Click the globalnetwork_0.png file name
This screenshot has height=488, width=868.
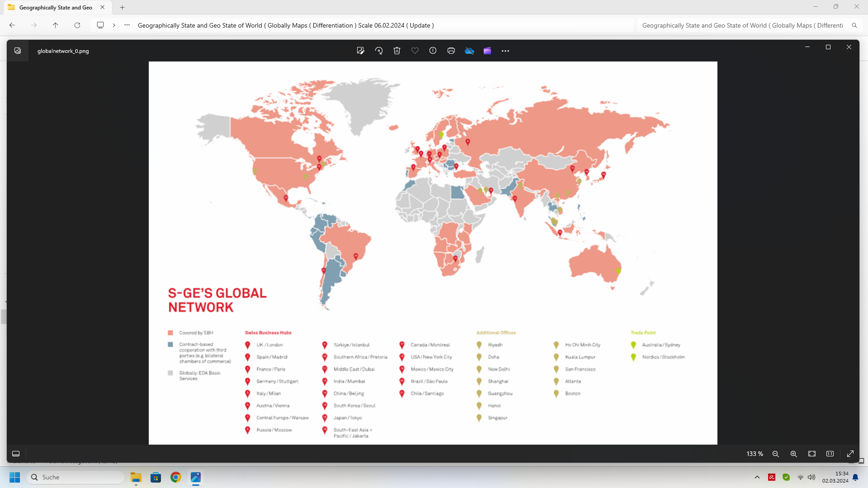pyautogui.click(x=63, y=51)
